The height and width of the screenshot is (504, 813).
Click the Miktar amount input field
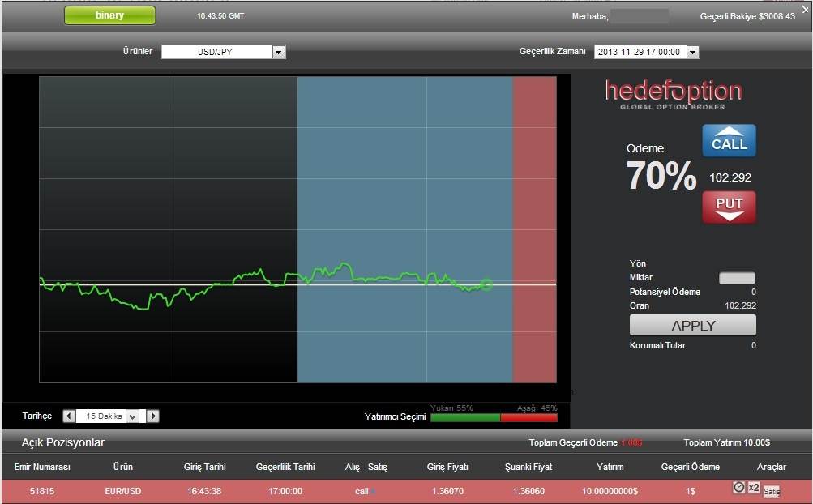[x=737, y=278]
